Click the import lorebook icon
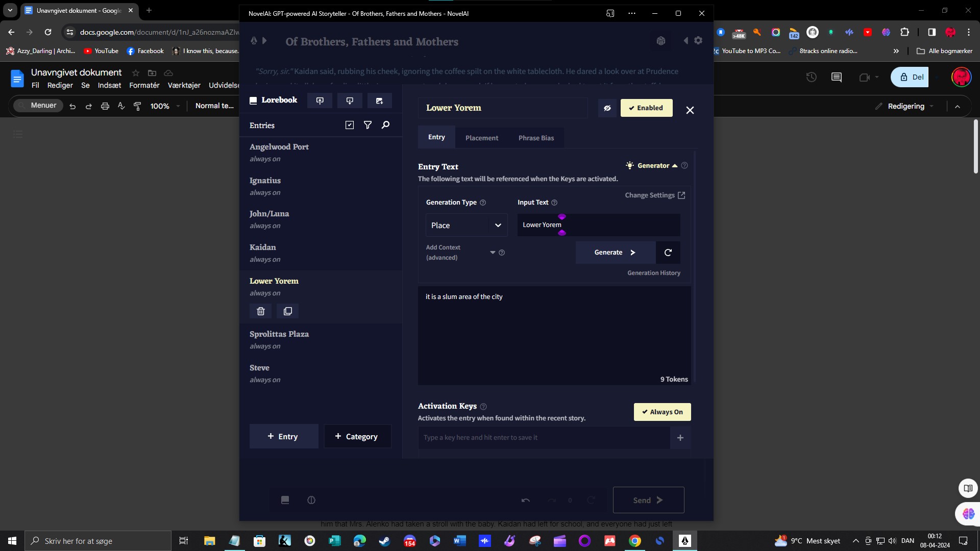 (x=320, y=101)
